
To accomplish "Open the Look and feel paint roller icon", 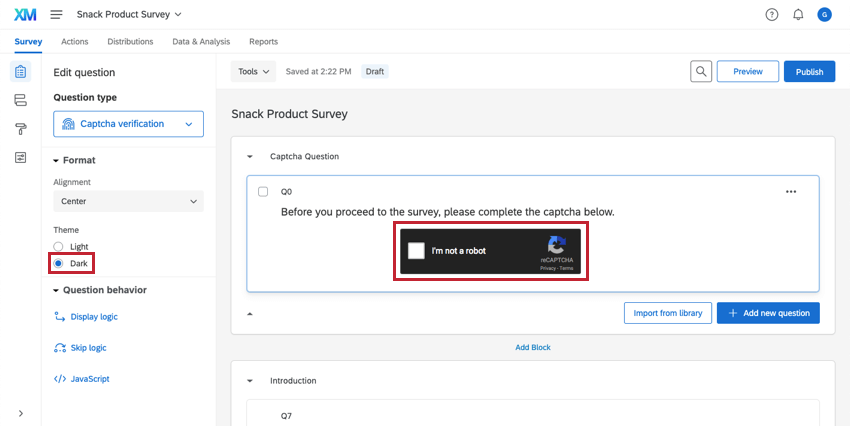I will [20, 129].
